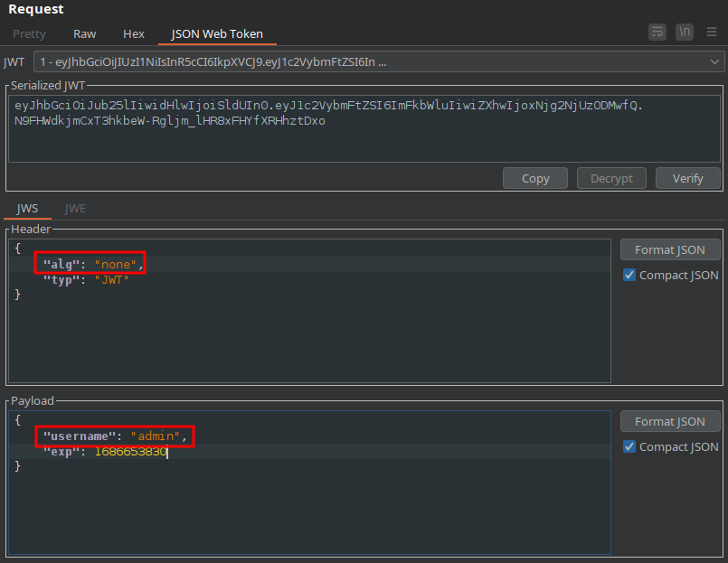Viewport: 728px width, 563px height.
Task: Select the JWS tab
Action: (27, 208)
